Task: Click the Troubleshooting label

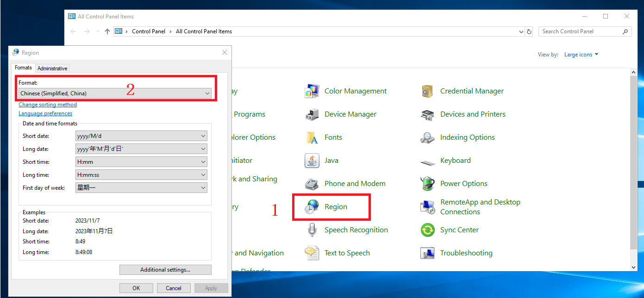Action: point(466,253)
